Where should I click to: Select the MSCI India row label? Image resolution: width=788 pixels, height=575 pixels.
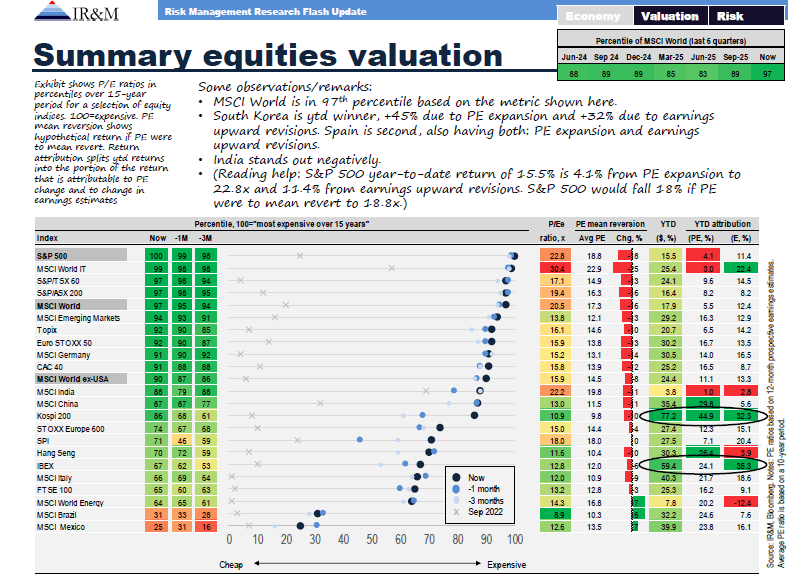55,392
